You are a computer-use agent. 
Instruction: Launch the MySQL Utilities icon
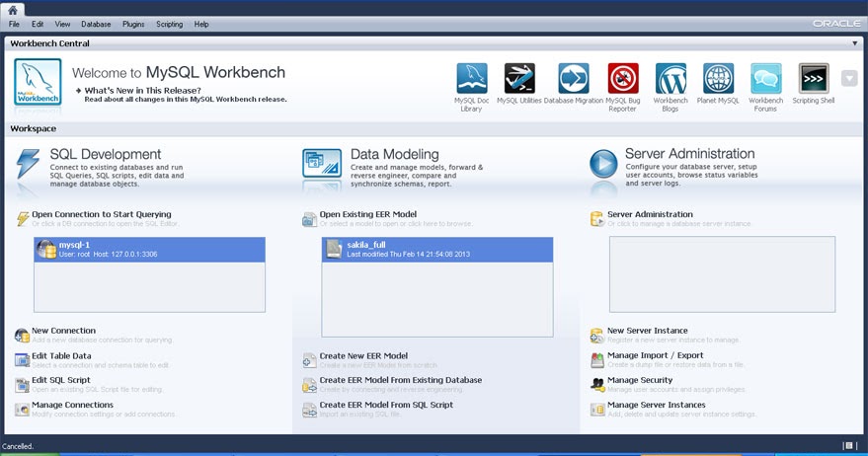click(519, 79)
